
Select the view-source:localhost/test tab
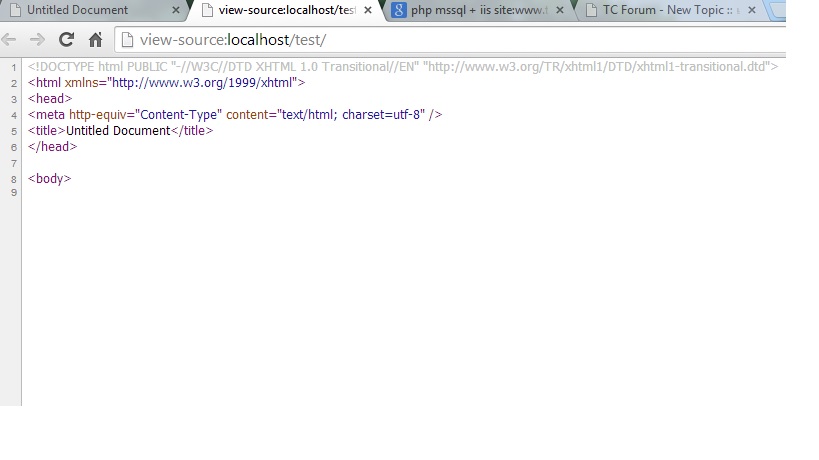pyautogui.click(x=286, y=10)
